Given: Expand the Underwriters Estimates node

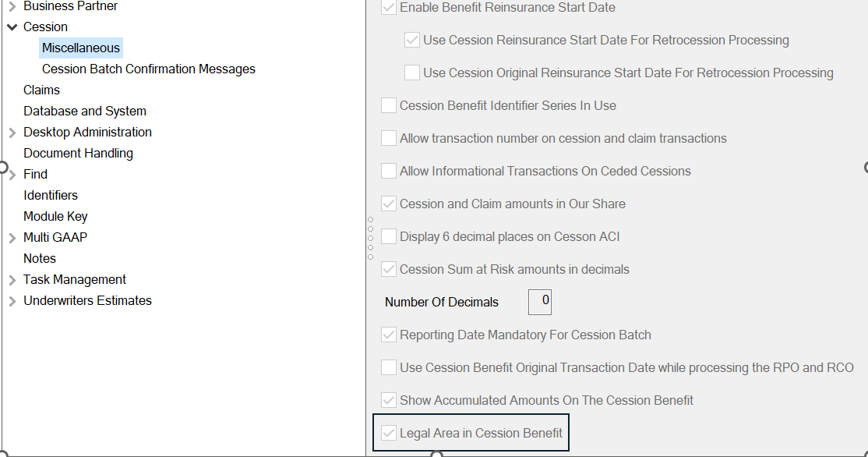Looking at the screenshot, I should [12, 301].
